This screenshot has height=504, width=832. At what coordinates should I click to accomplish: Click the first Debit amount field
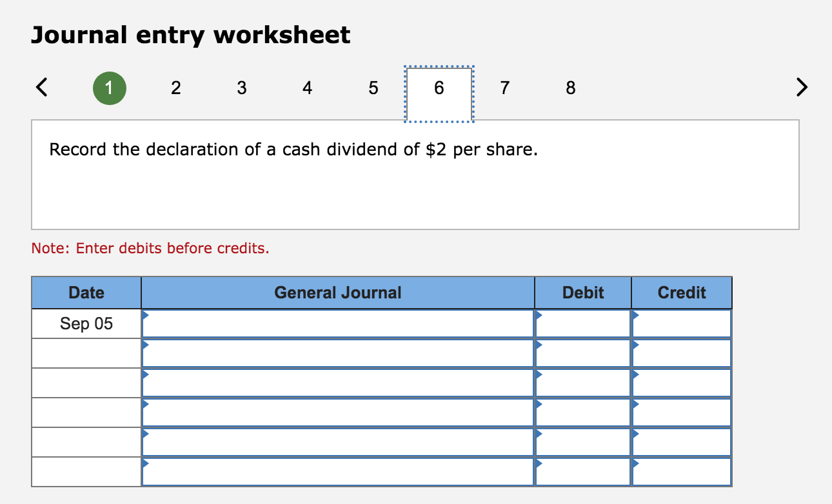pyautogui.click(x=582, y=323)
